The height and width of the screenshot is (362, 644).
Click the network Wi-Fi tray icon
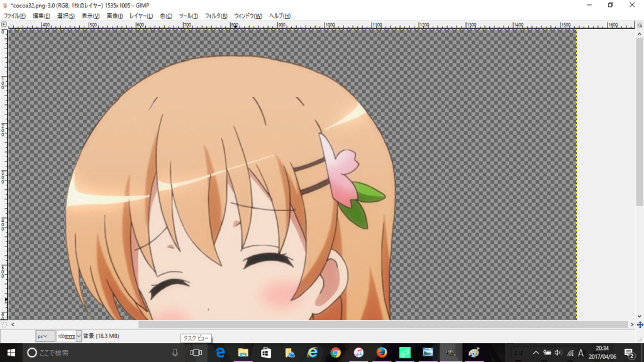tap(570, 353)
